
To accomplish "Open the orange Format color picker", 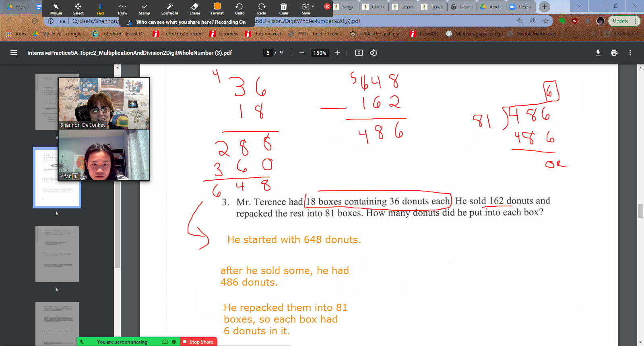I will (217, 8).
